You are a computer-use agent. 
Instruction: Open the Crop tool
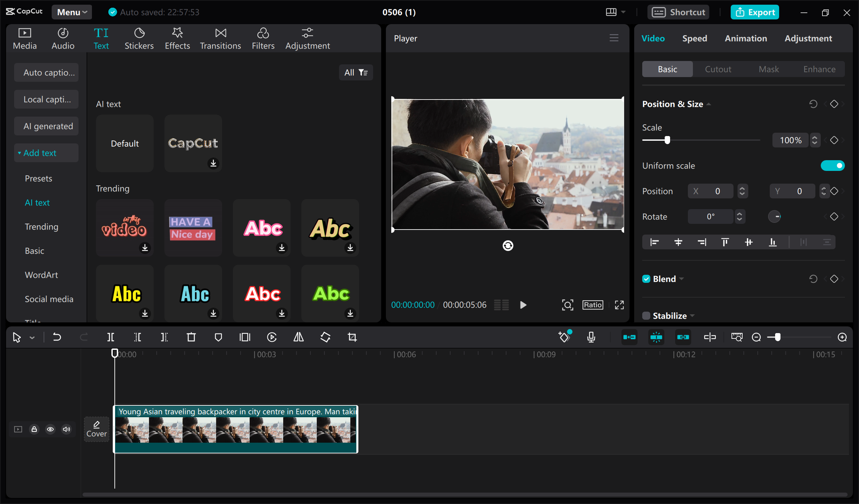(352, 337)
